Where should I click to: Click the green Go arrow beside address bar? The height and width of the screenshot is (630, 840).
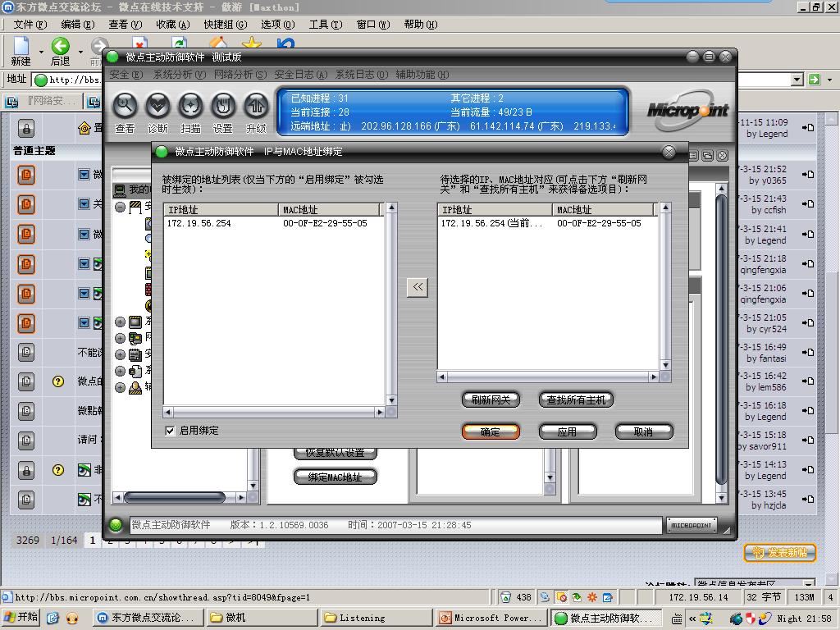coord(815,80)
